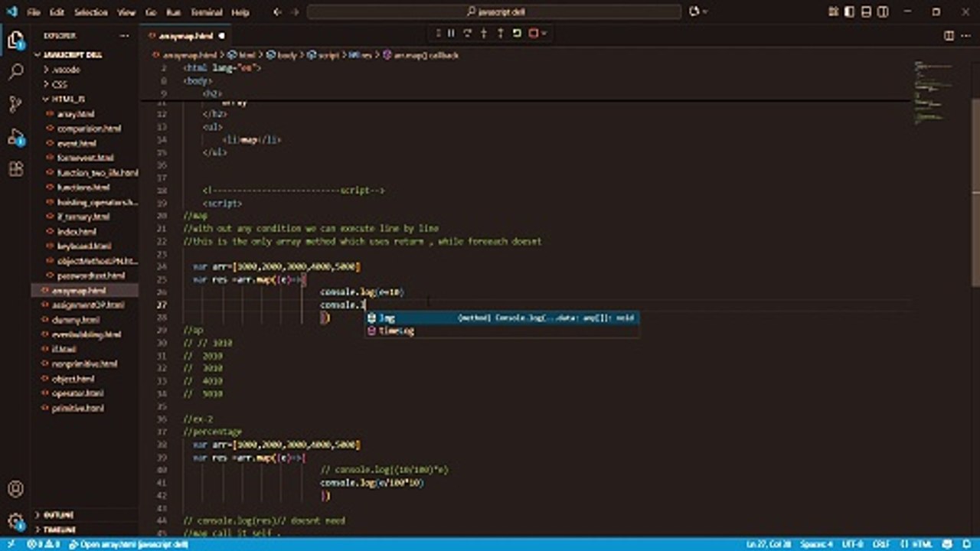Viewport: 980px width, 551px height.
Task: Open the Terminal menu
Action: tap(207, 12)
